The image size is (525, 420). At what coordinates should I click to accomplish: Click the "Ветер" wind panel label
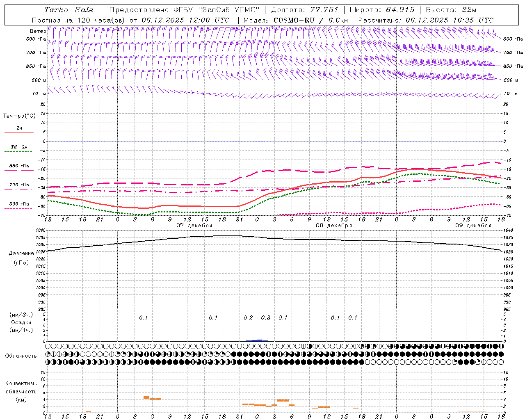pyautogui.click(x=38, y=31)
